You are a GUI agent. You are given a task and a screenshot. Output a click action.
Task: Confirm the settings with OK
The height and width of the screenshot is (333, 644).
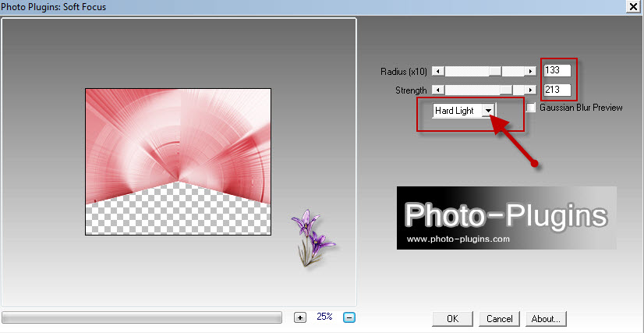(x=452, y=318)
